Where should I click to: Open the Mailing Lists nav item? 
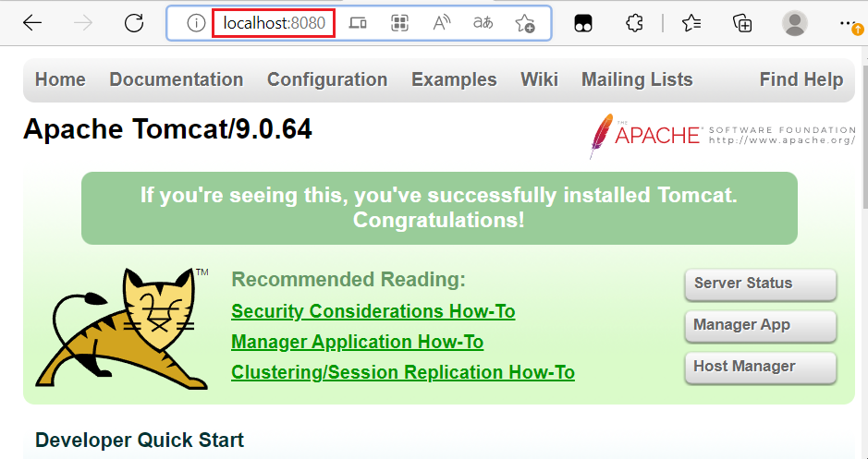[x=637, y=79]
